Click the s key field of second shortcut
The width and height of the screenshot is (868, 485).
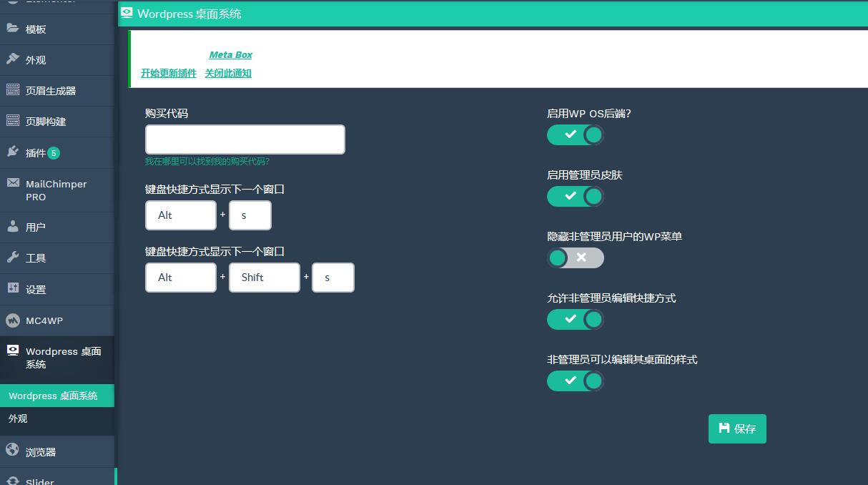pyautogui.click(x=333, y=278)
